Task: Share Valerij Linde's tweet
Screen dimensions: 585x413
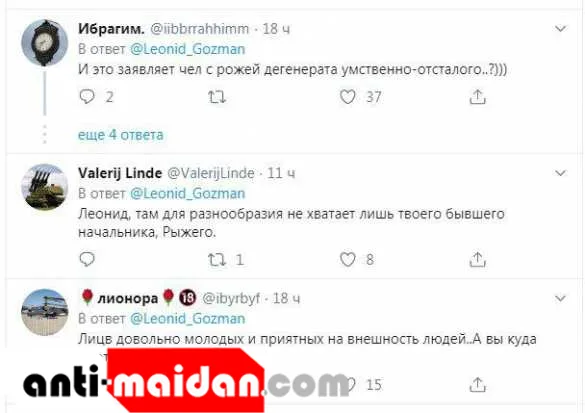Action: click(x=478, y=259)
